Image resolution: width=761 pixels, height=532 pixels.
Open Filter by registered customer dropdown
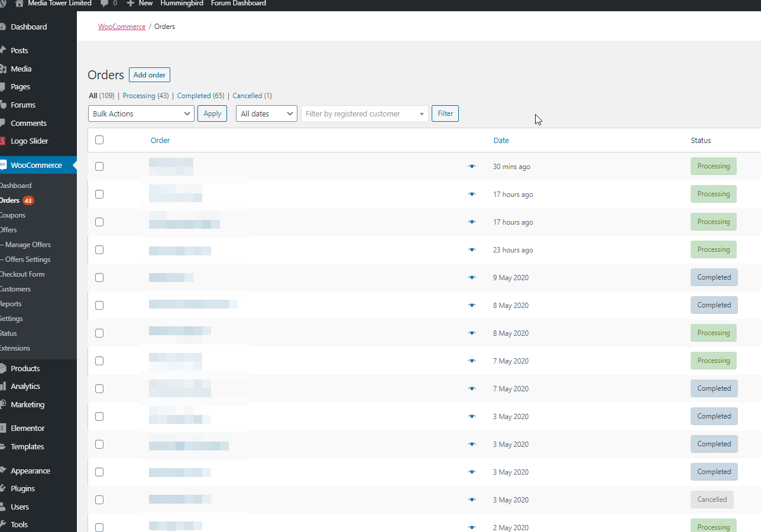364,113
